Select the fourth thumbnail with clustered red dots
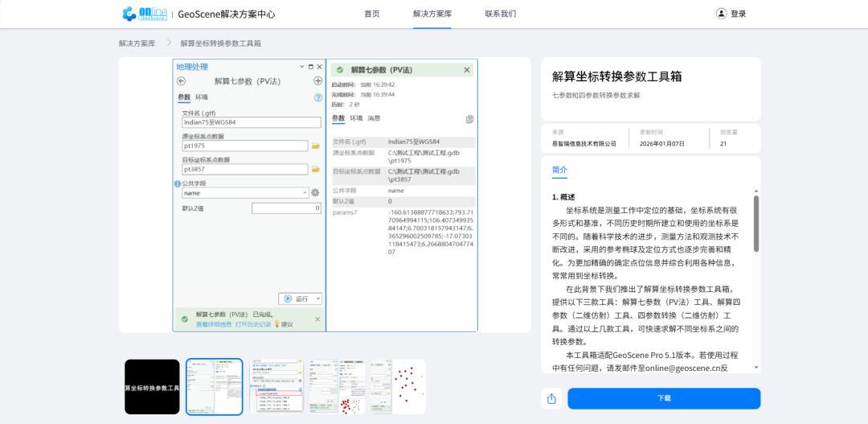Image resolution: width=868 pixels, height=424 pixels. pos(338,387)
